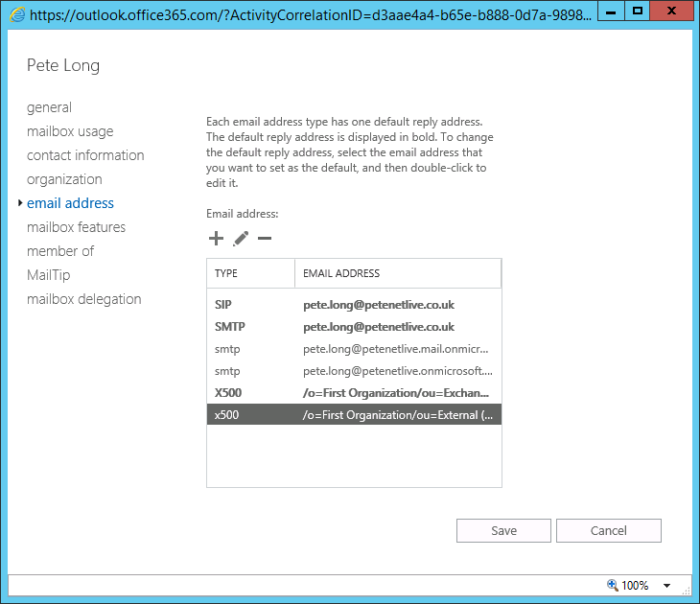Select the email address section
Screen dimensions: 700x604
[x=70, y=203]
